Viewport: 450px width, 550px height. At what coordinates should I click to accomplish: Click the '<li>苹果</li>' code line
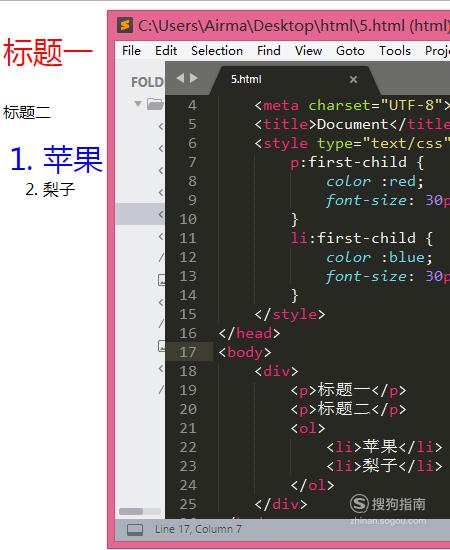(384, 447)
